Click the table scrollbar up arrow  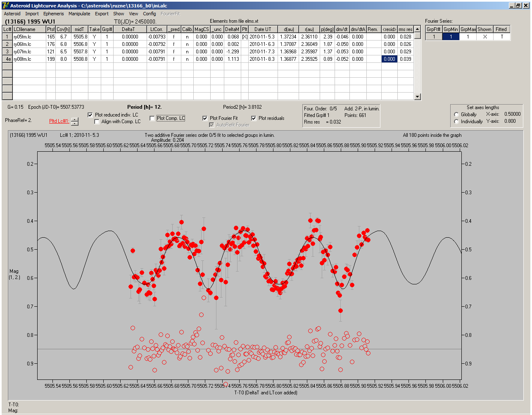(418, 29)
